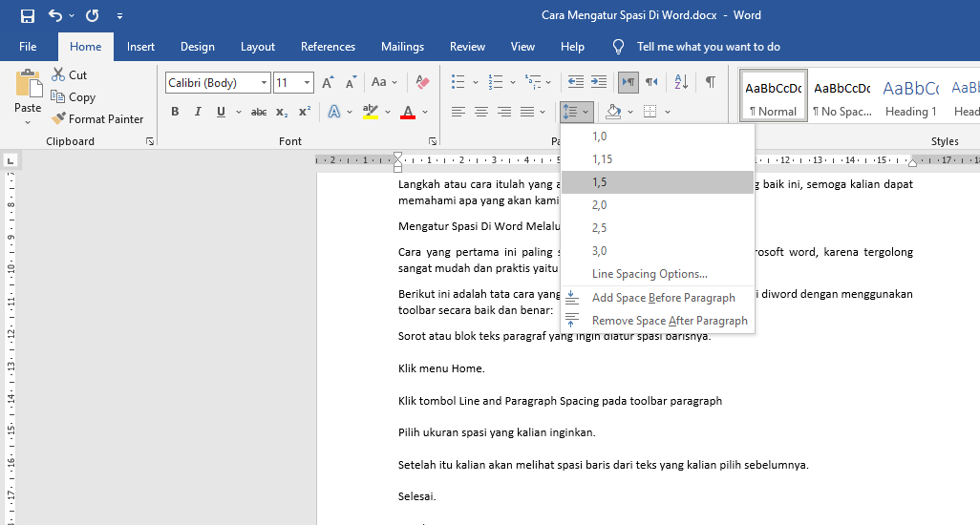Show or hide paragraph marks

point(711,82)
